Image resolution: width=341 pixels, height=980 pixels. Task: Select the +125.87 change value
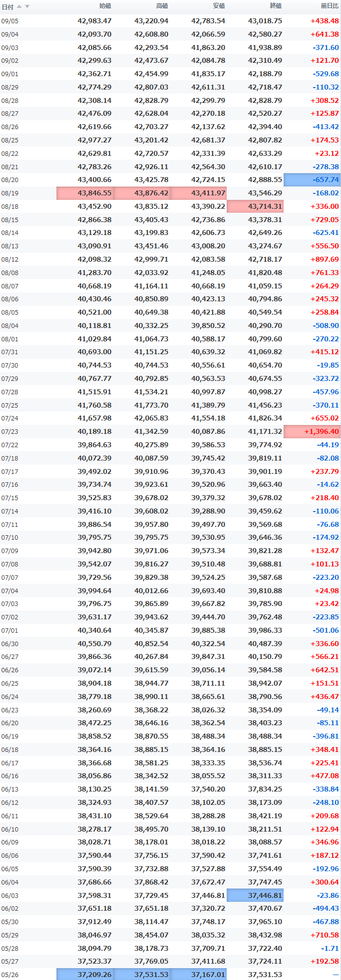click(325, 114)
